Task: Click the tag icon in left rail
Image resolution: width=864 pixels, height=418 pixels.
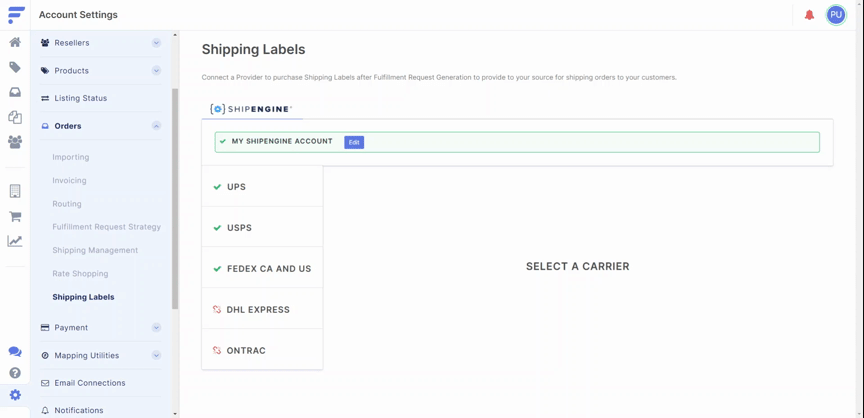Action: 15,67
